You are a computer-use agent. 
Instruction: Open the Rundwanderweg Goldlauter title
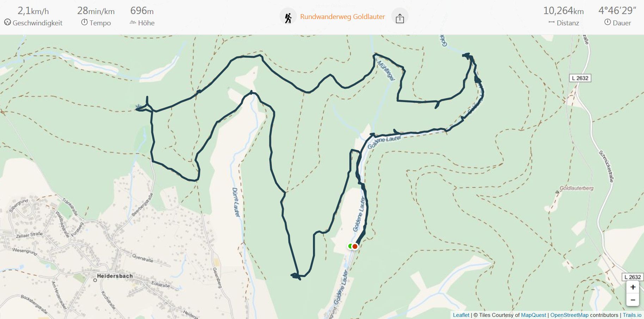click(x=342, y=17)
